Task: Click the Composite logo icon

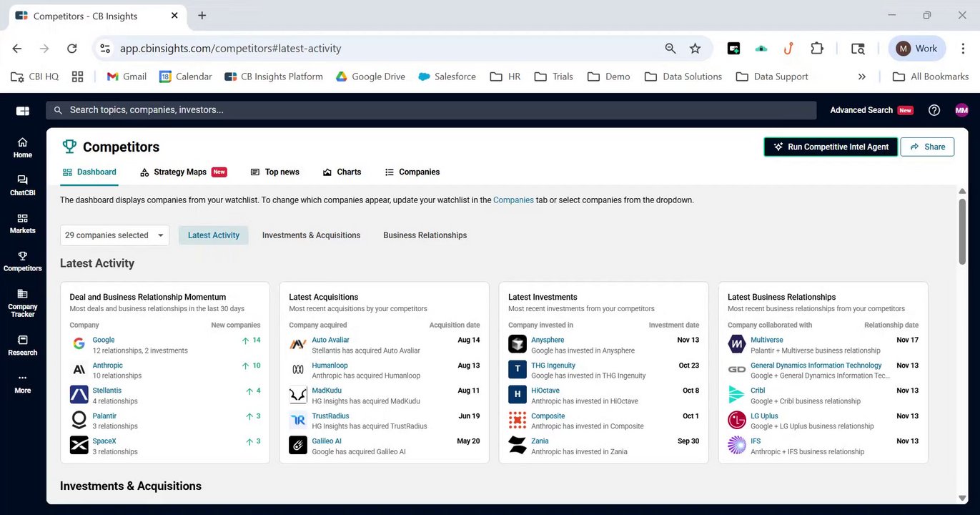Action: (518, 420)
